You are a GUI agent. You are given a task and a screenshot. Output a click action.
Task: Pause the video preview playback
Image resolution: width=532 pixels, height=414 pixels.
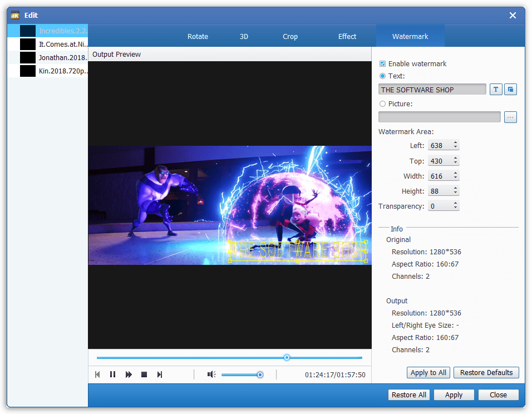coord(113,374)
